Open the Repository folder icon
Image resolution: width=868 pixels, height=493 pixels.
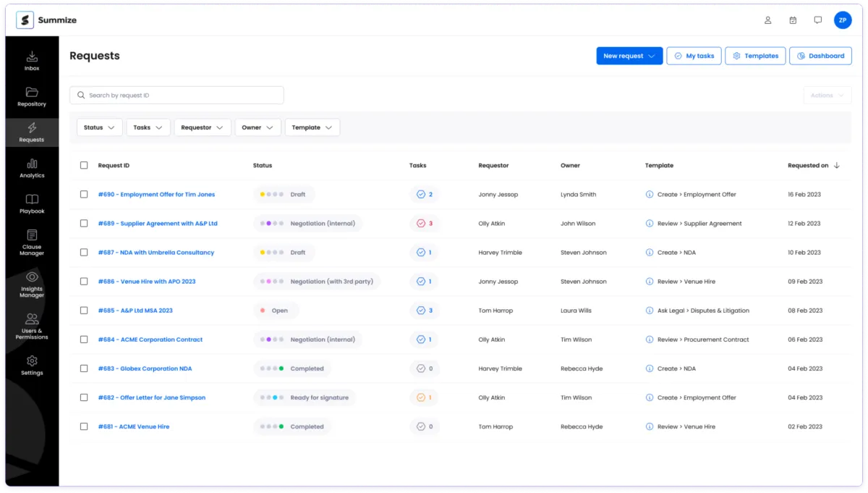(x=32, y=93)
